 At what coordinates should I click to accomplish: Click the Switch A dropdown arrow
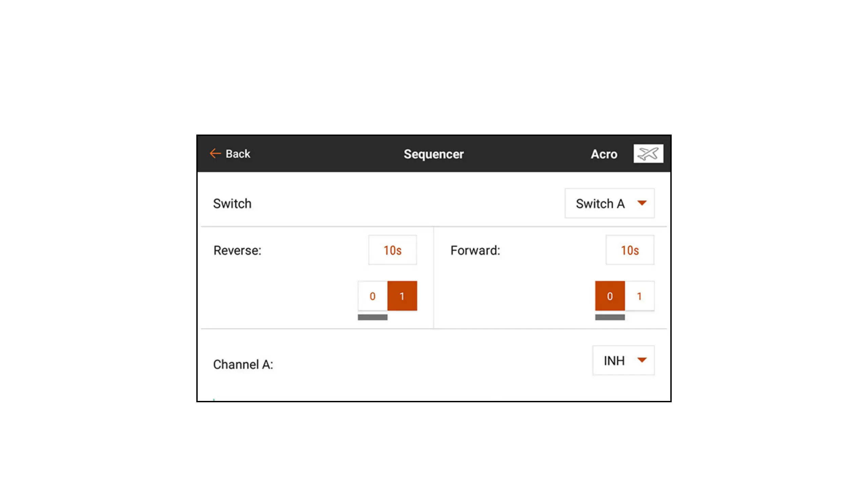pos(642,203)
